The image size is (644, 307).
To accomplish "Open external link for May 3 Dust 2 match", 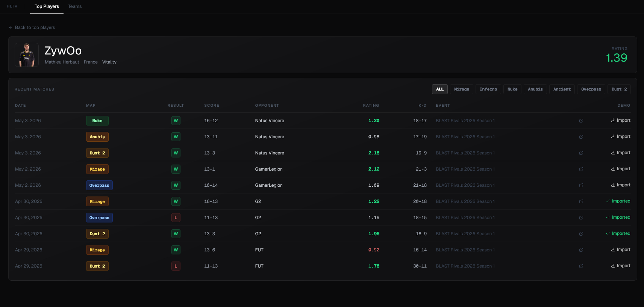I will 581,153.
